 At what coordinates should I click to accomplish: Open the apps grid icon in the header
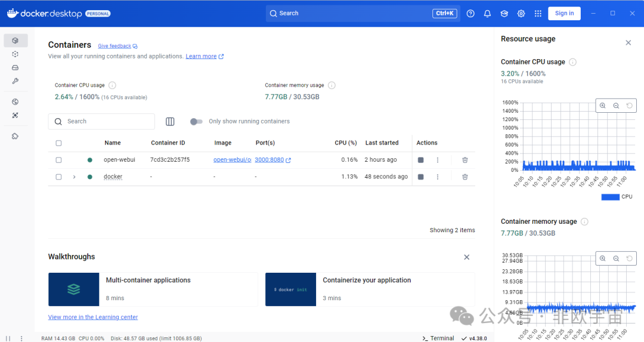pyautogui.click(x=538, y=14)
